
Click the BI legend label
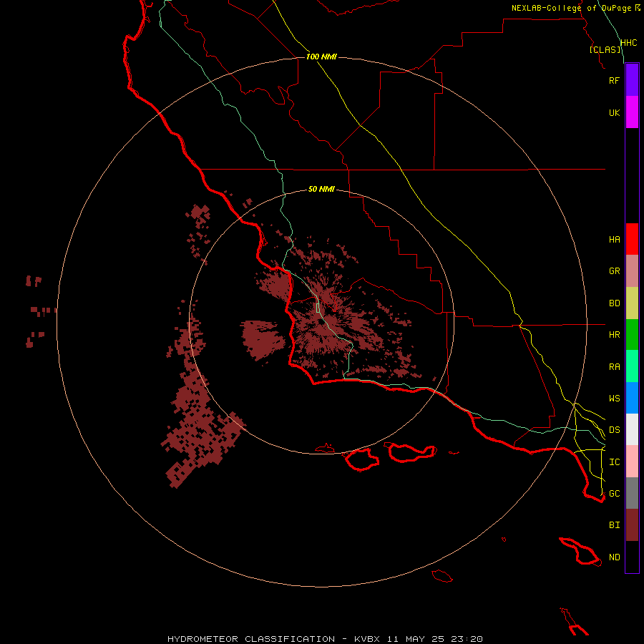(x=615, y=525)
